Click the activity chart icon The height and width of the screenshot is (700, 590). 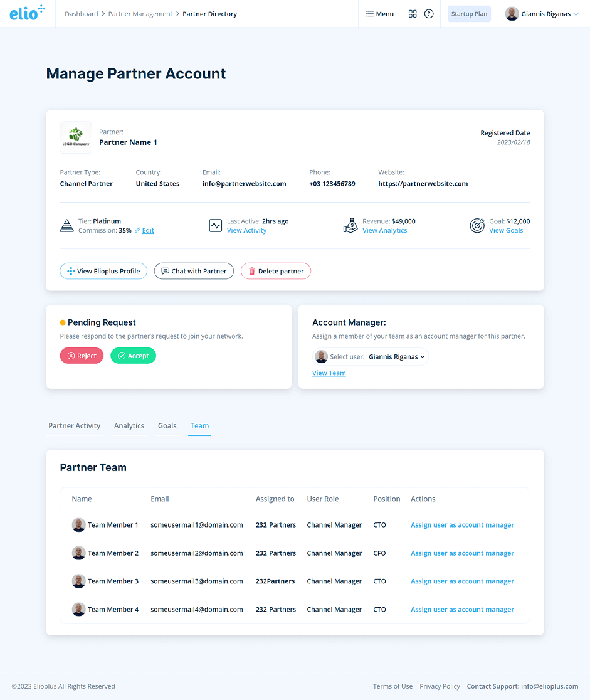pyautogui.click(x=215, y=225)
